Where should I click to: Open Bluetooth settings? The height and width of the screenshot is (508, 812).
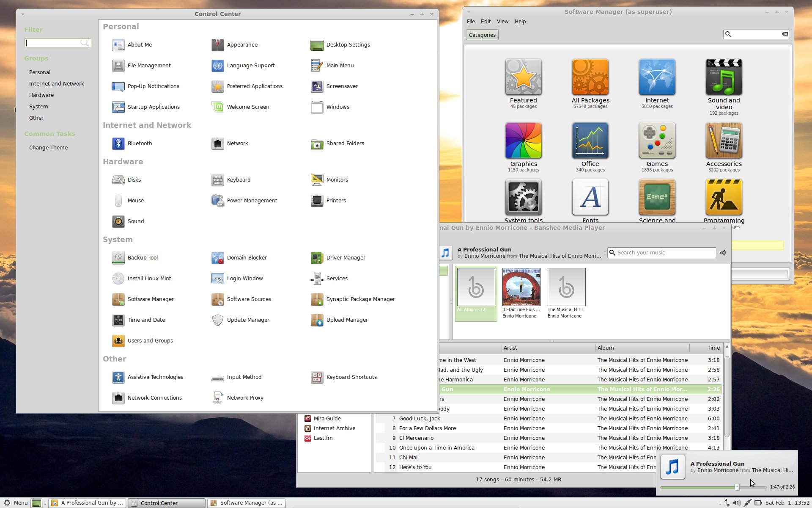pos(132,143)
